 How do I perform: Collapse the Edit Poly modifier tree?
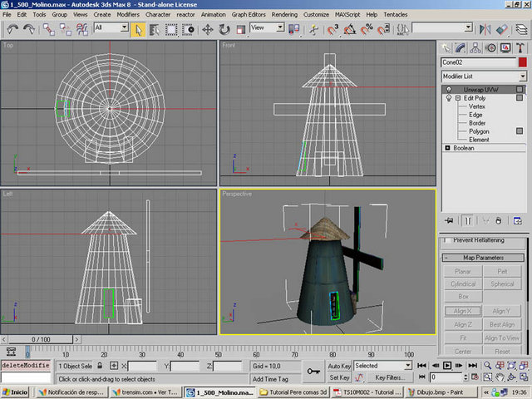[x=457, y=98]
